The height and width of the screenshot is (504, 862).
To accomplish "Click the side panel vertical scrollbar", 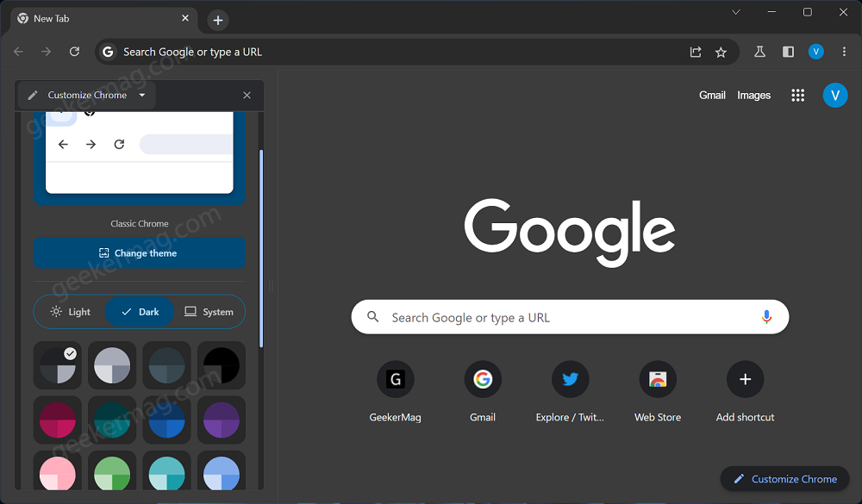I will click(260, 248).
